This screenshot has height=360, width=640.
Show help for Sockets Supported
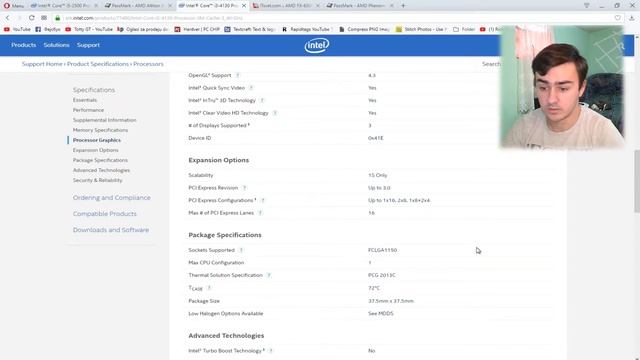coord(241,250)
